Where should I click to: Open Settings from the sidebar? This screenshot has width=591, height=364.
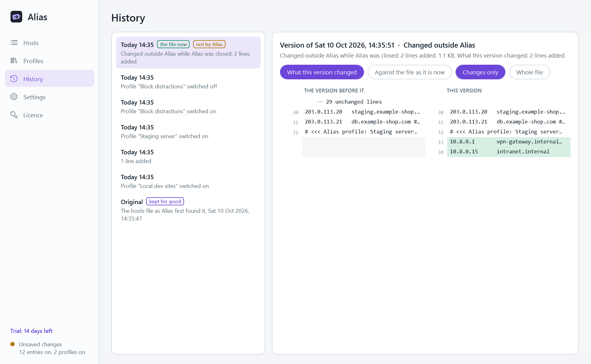pyautogui.click(x=50, y=97)
